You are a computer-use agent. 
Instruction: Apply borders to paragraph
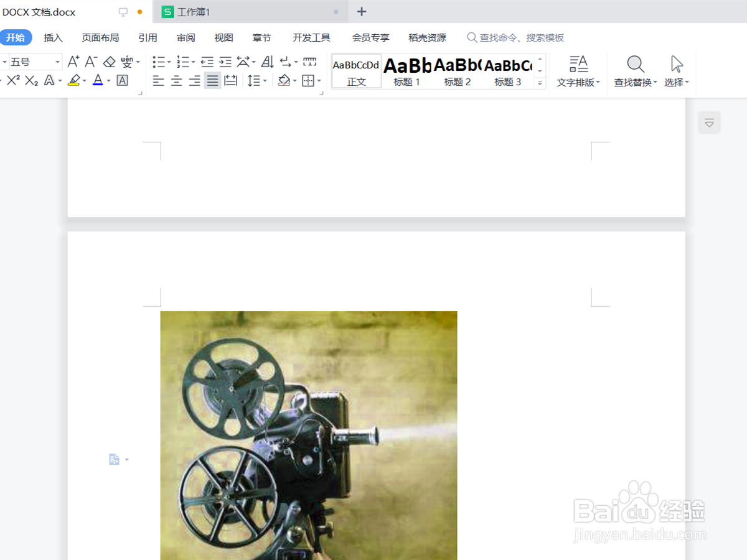tap(308, 80)
